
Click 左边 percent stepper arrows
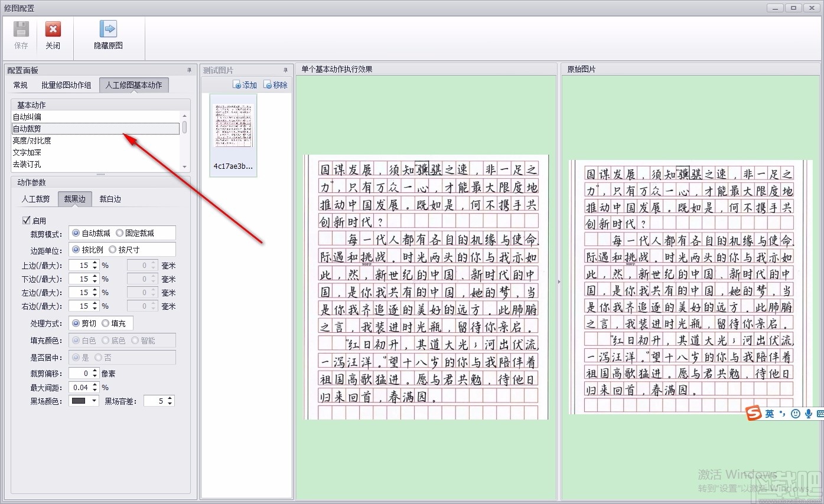click(x=95, y=293)
